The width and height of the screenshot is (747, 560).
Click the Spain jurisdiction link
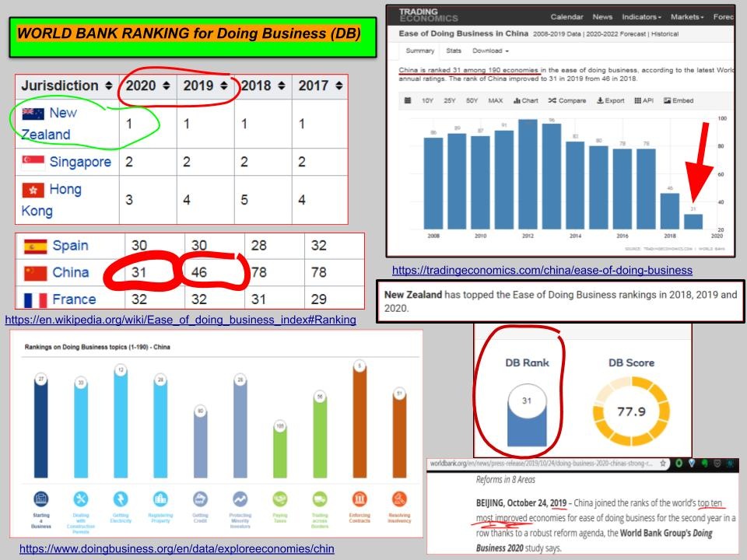click(x=71, y=246)
